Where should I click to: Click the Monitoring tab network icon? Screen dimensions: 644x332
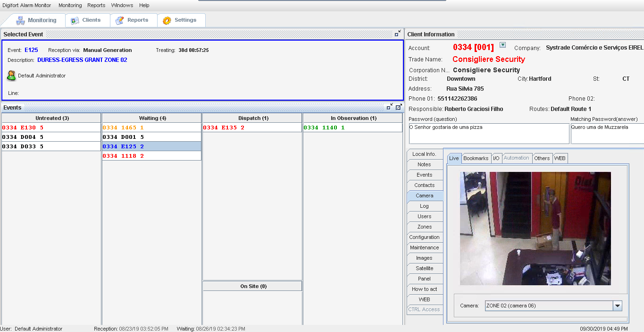tap(20, 20)
